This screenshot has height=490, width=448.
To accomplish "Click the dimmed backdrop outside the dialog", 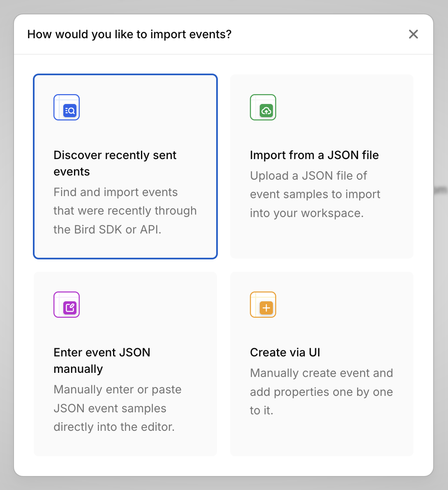I will point(441,247).
